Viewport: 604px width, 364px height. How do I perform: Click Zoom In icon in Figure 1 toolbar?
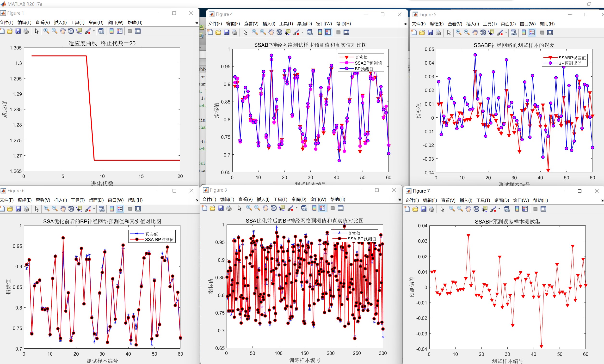[x=46, y=31]
